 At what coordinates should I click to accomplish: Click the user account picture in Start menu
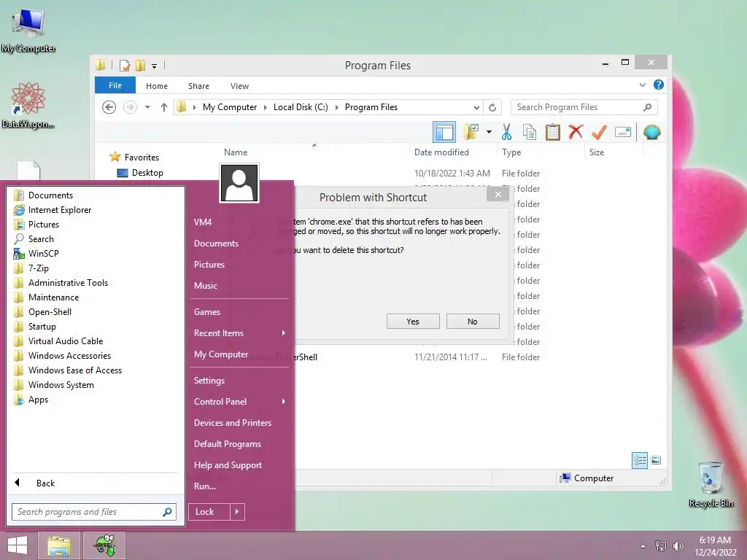coord(239,183)
